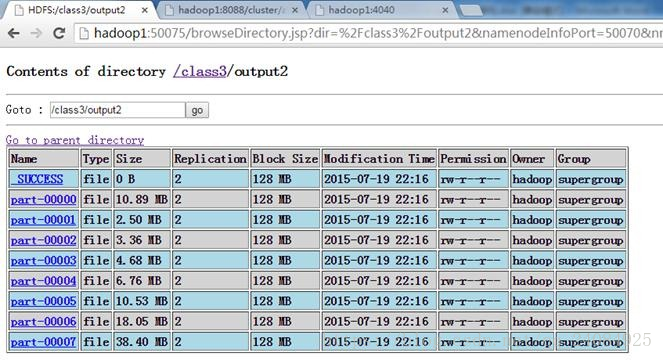Open the part-00001 file link

pos(44,220)
